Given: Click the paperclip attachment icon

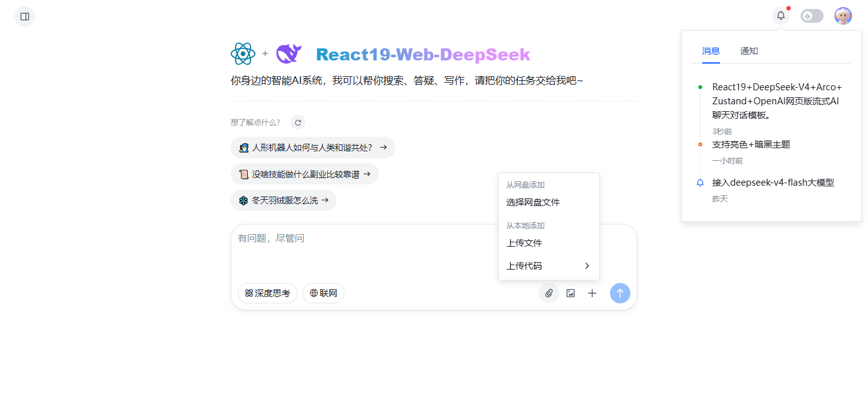Looking at the screenshot, I should pos(549,293).
